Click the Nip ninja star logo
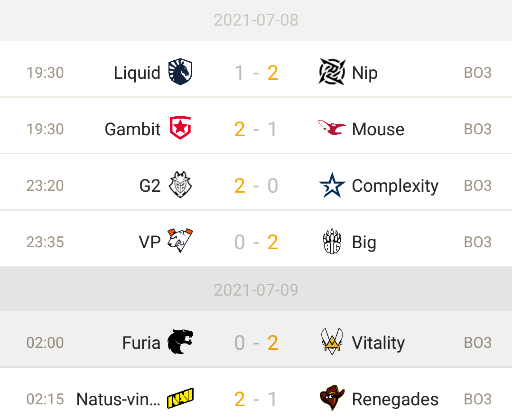This screenshot has height=420, width=512. coord(332,72)
